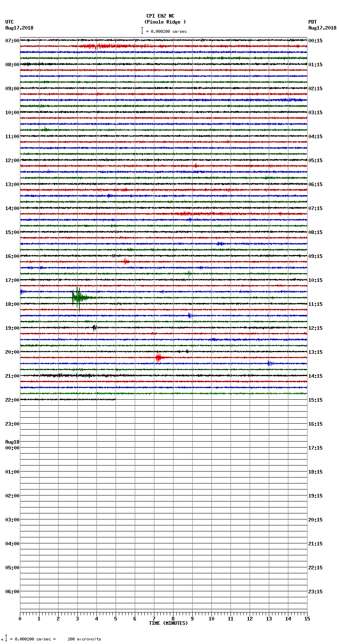Image resolution: width=339 pixels, height=644 pixels.
Task: Click the '15:00' UTC time label
Action: [12, 232]
